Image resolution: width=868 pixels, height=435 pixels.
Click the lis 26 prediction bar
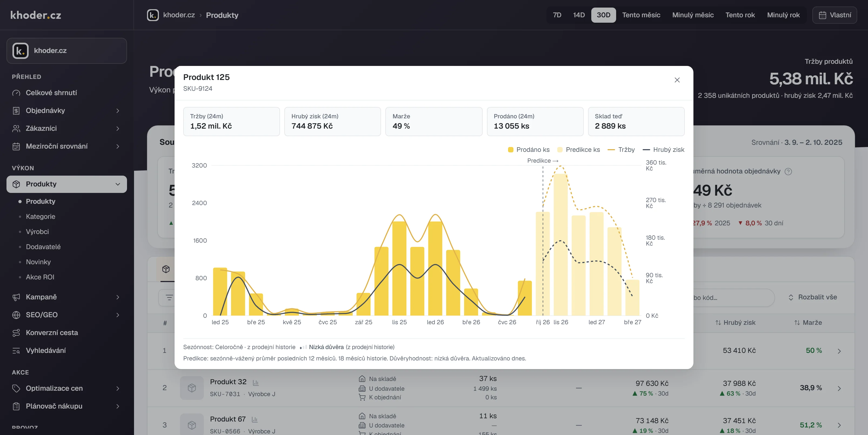tap(561, 244)
